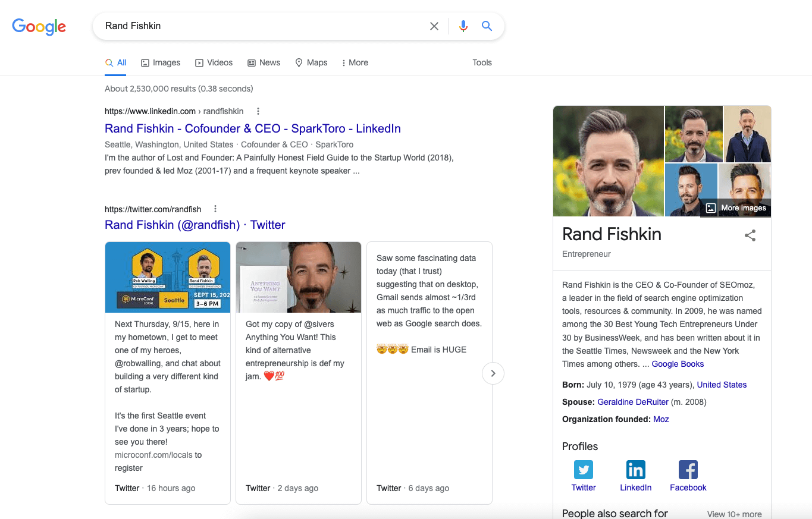Open the Anything You Want book tweet image
Screen dimensions: 812x519
299,277
